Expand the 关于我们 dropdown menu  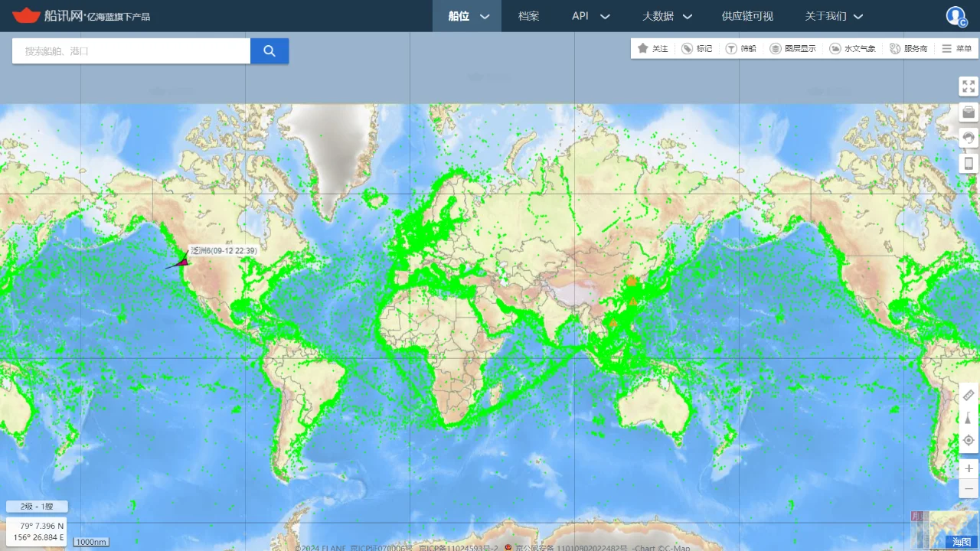tap(834, 16)
